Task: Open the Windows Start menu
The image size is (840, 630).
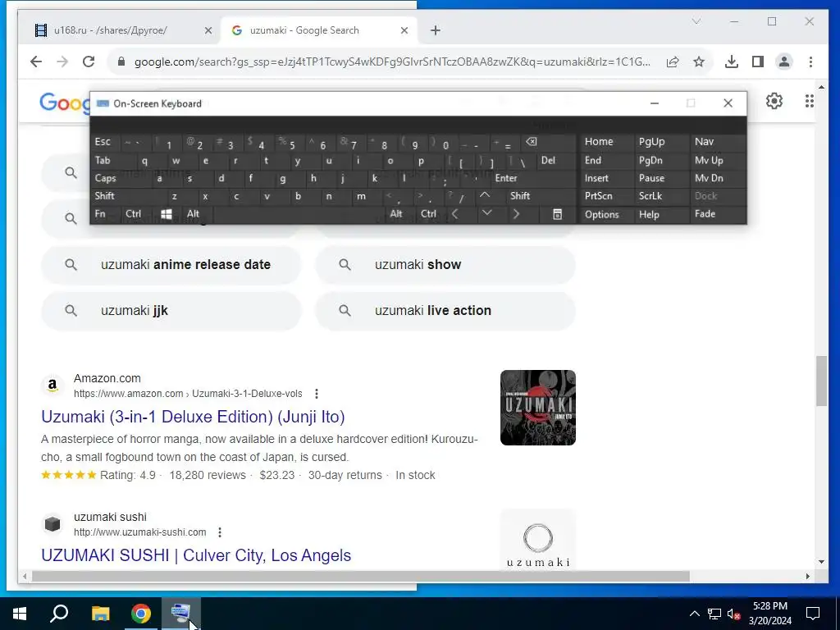Action: coord(20,614)
